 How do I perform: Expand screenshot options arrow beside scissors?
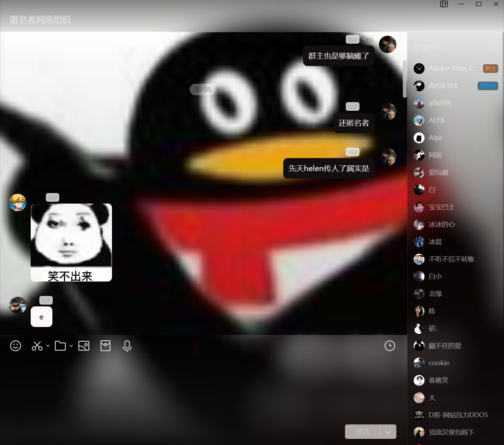click(x=48, y=346)
